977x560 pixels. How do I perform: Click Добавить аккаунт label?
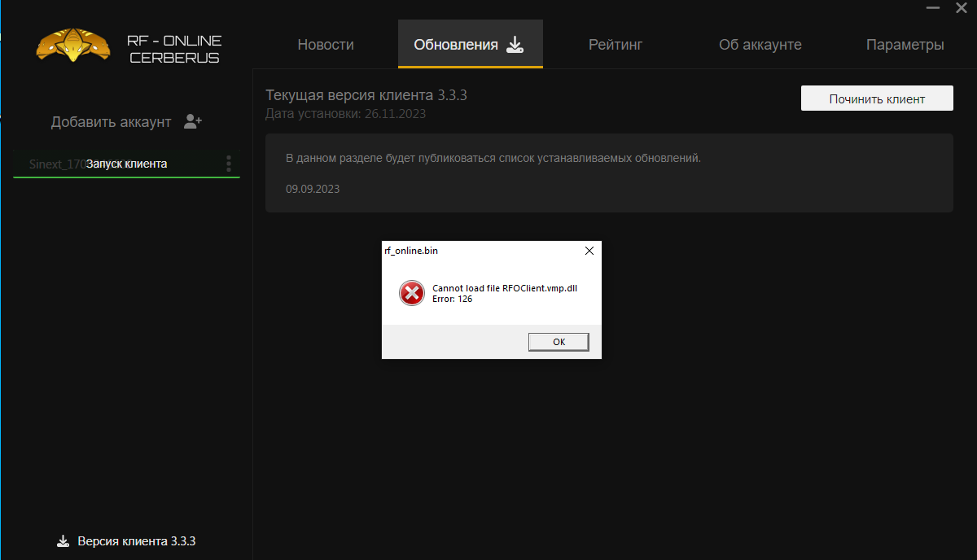tap(112, 122)
